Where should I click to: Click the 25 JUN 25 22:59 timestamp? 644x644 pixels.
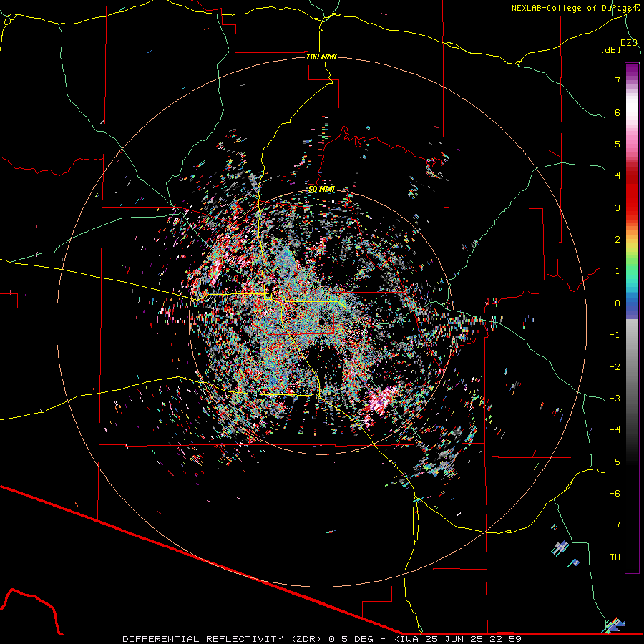(473, 639)
